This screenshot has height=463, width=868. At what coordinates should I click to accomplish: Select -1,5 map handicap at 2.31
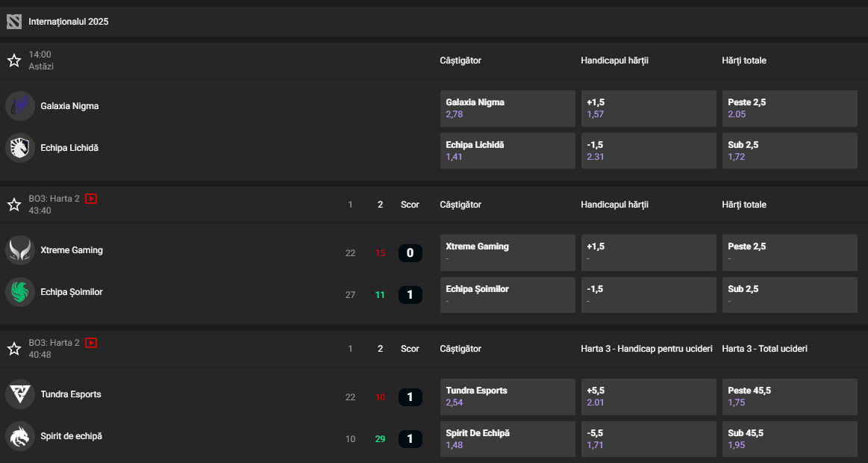(x=649, y=151)
